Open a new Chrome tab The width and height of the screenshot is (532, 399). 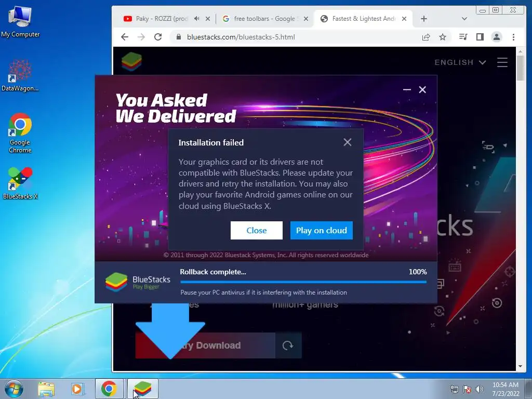pos(424,19)
